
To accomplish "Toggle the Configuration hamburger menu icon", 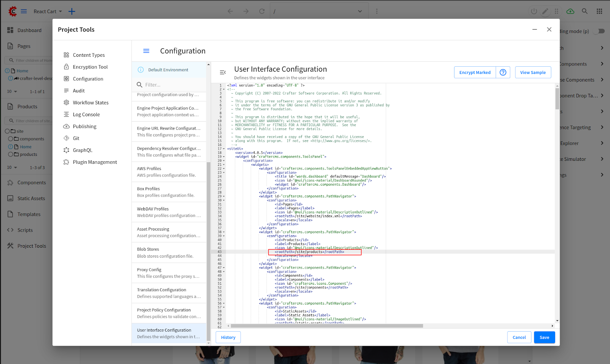I will [x=146, y=51].
